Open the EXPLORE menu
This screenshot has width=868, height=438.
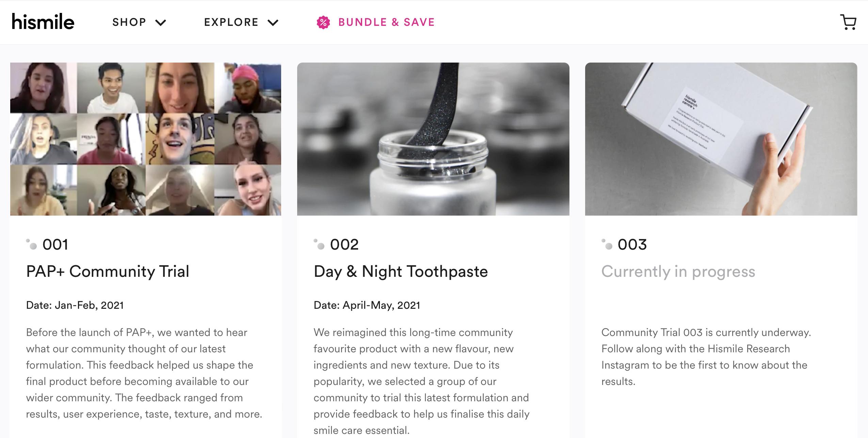pos(231,22)
